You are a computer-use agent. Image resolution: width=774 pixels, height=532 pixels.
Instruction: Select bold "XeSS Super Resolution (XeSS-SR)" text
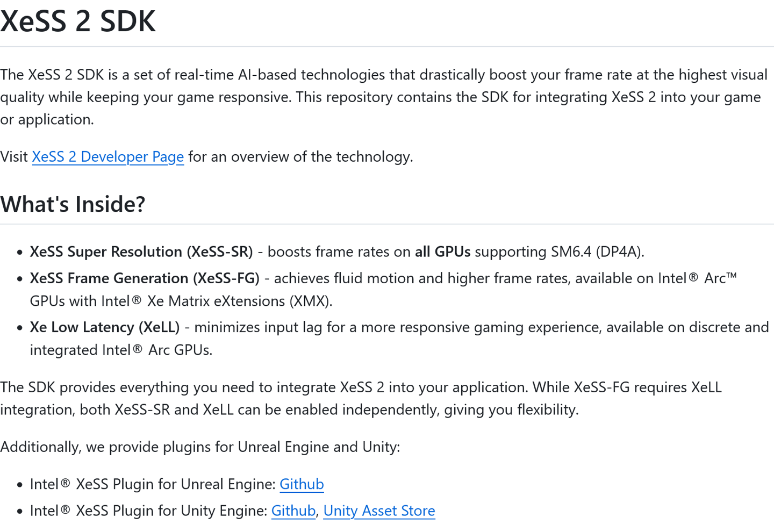pos(141,252)
